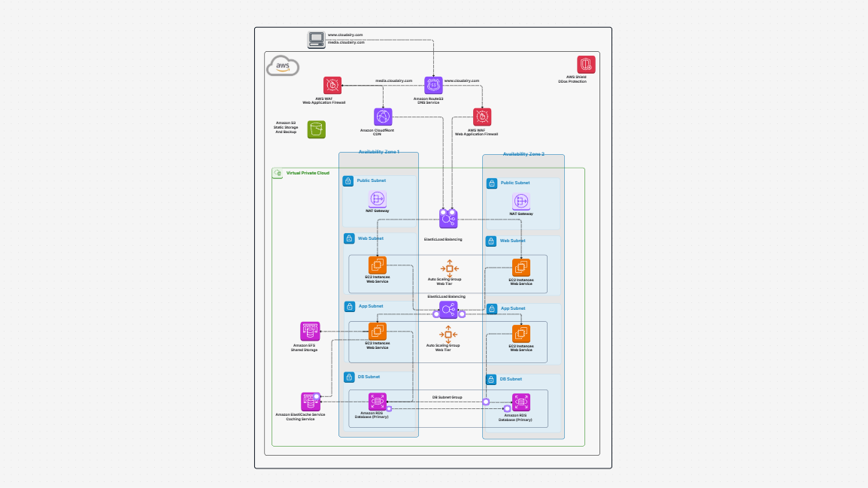Click the Amazon ElastiCache Service icon
This screenshot has height=488, width=868.
pos(310,402)
